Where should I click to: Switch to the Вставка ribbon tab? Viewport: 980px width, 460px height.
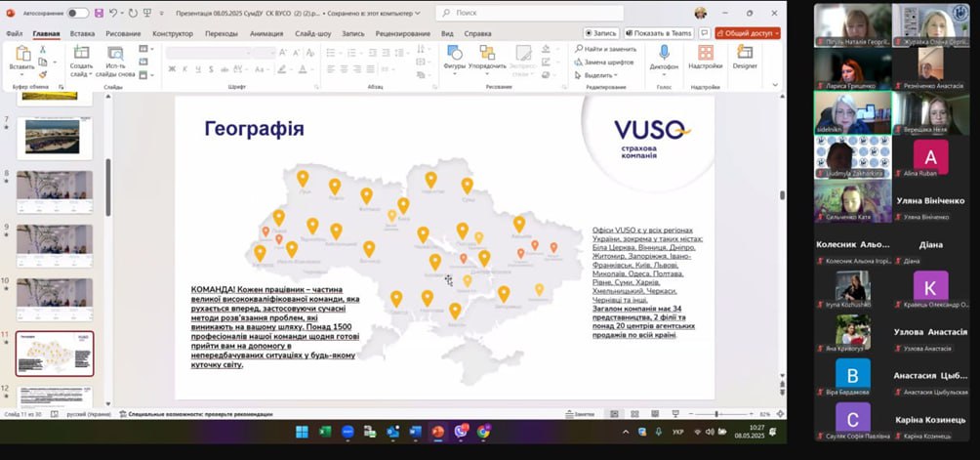(x=83, y=34)
